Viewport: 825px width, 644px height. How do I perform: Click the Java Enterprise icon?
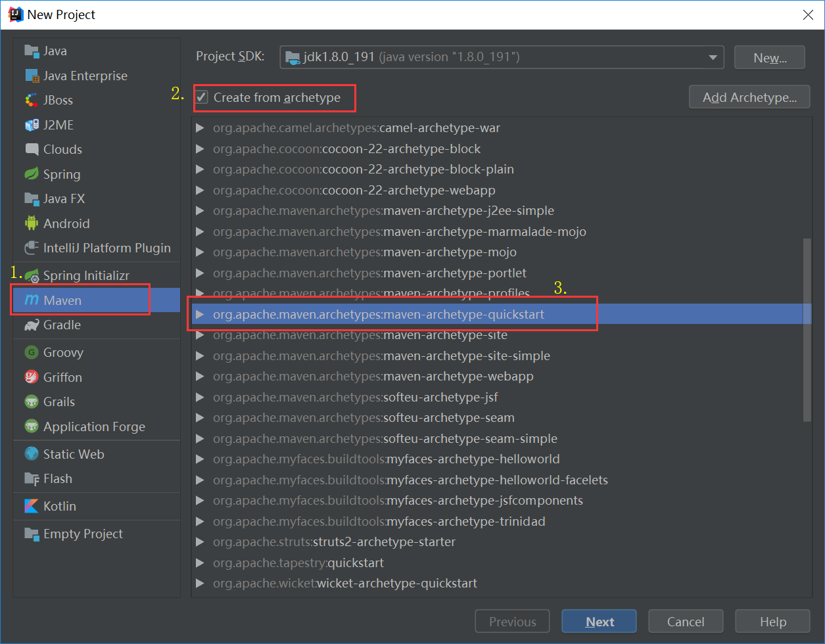point(32,76)
